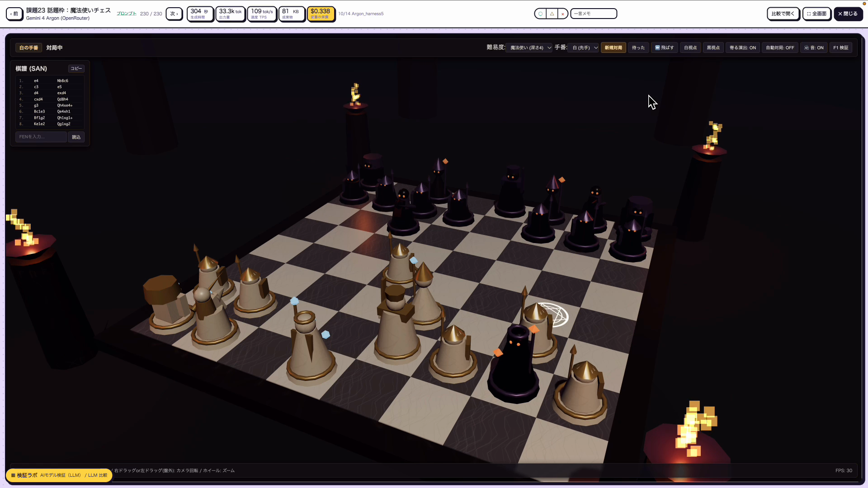The image size is (868, 488).
Task: Open fullscreen with 全画面 button
Action: click(816, 14)
